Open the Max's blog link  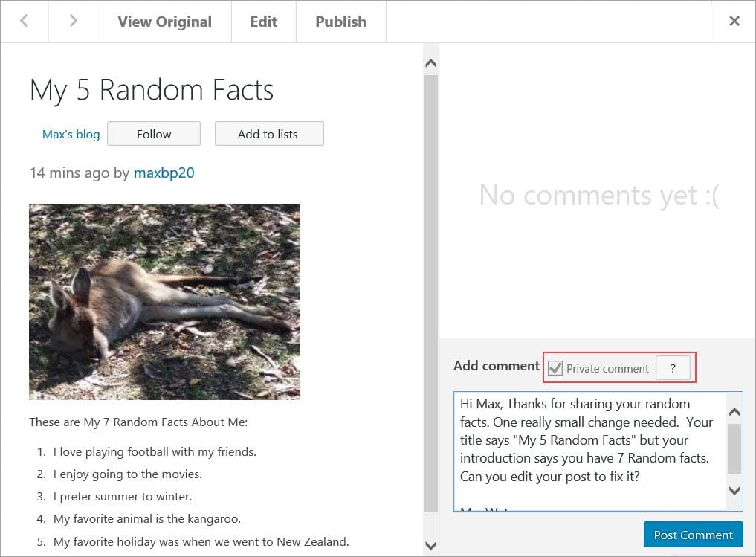71,135
